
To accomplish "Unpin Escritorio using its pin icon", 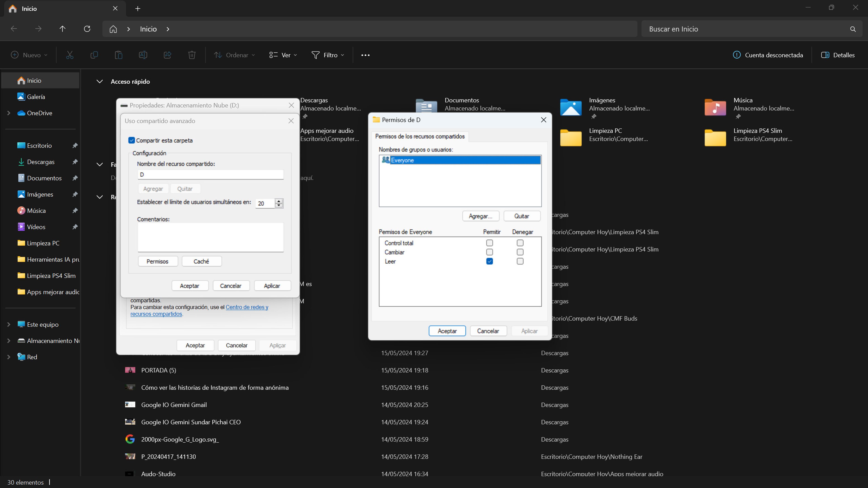I will click(x=75, y=145).
